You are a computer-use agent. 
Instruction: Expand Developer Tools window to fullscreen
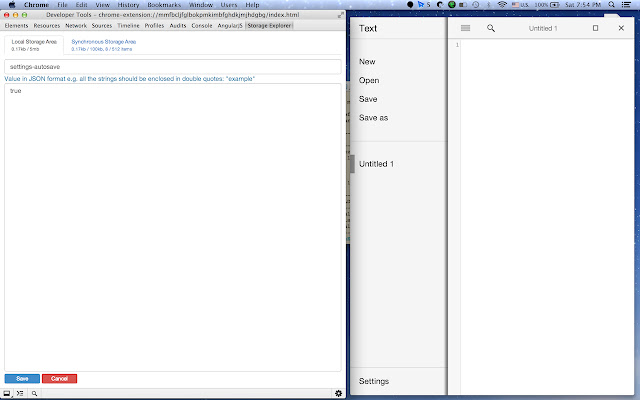coord(340,15)
